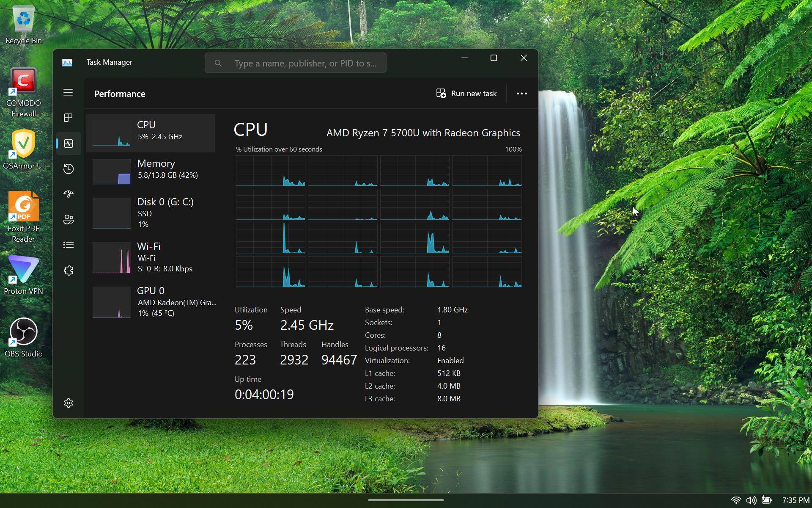
Task: Maximize the Task Manager window
Action: [494, 58]
